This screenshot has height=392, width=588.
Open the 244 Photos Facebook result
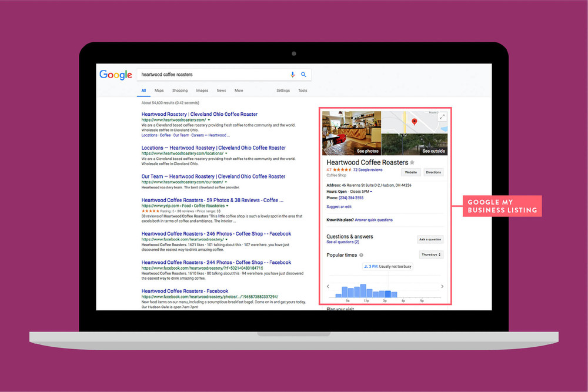(216, 262)
